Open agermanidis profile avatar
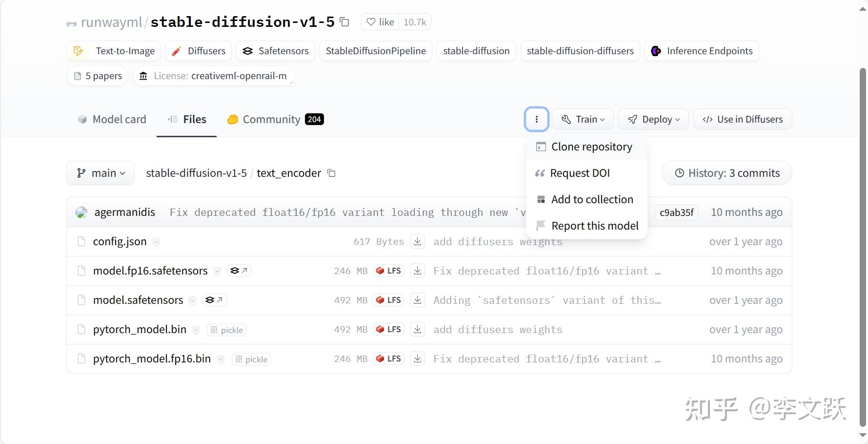The image size is (868, 444). (82, 212)
